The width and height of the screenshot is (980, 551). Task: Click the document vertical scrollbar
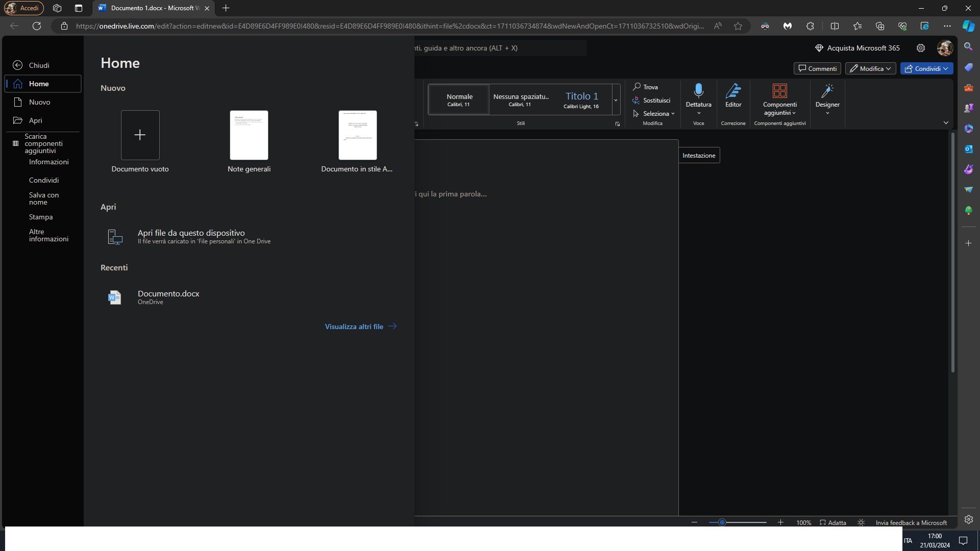tap(952, 253)
